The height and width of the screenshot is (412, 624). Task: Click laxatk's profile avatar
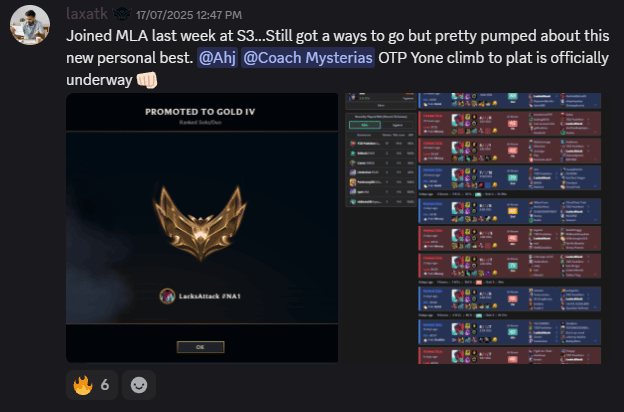30,25
